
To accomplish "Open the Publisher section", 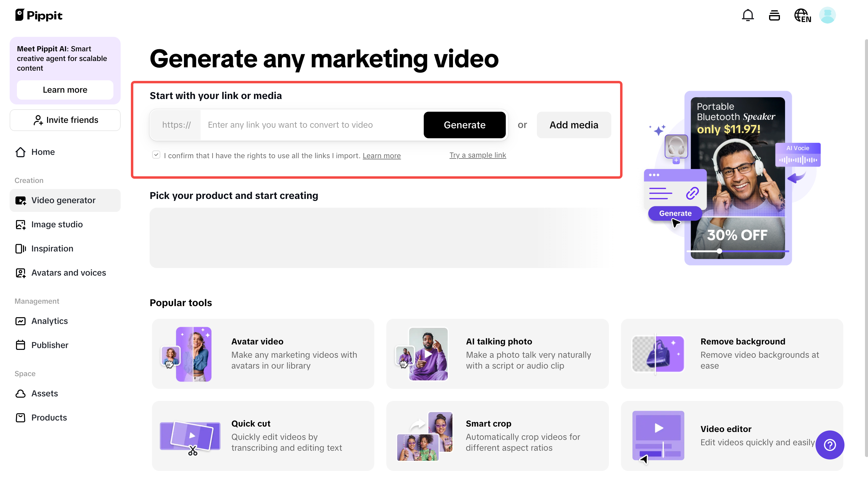I will coord(50,345).
